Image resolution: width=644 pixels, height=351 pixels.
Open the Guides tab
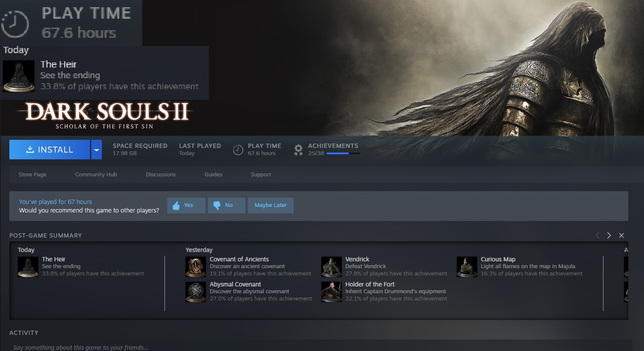(213, 174)
